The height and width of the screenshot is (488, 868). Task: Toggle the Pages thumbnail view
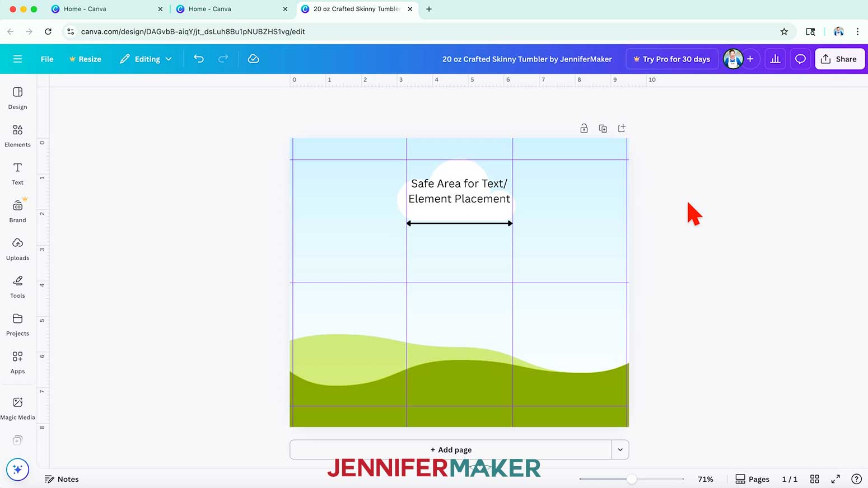(752, 479)
